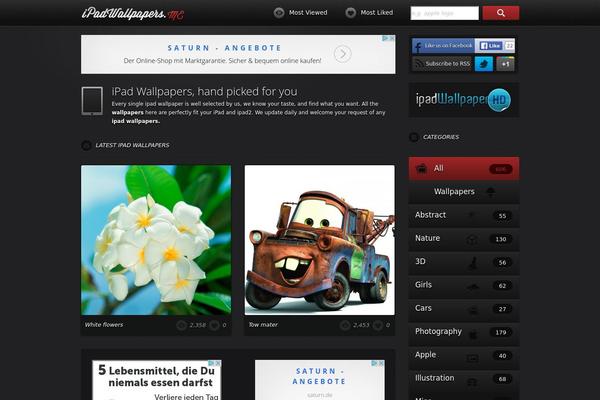Focus the wallpaper search input field
This screenshot has width=600, height=400.
pyautogui.click(x=444, y=13)
